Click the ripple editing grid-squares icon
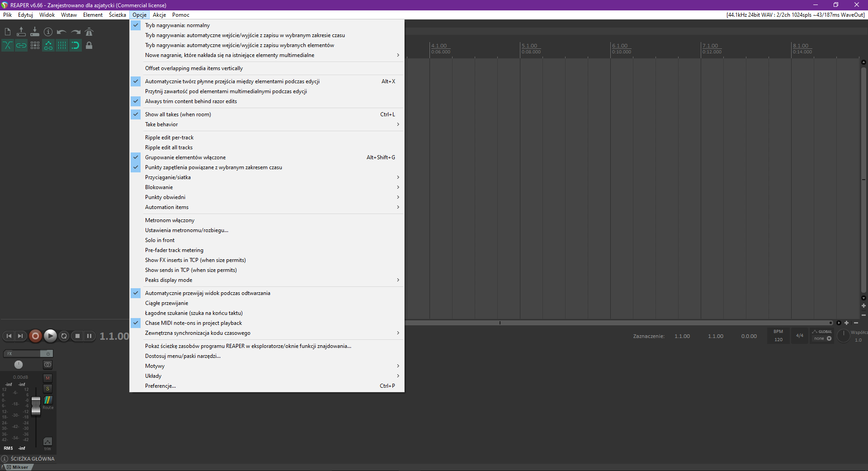Screen dimensions: 868x471 click(35, 45)
